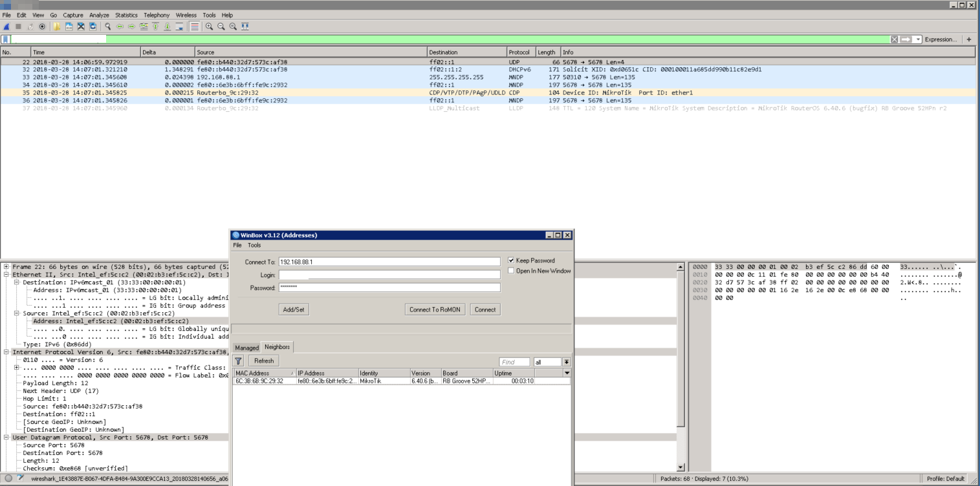Viewport: 980px width, 486px height.
Task: Collapse the Source Intel_ef:5c:c2 node
Action: point(17,313)
